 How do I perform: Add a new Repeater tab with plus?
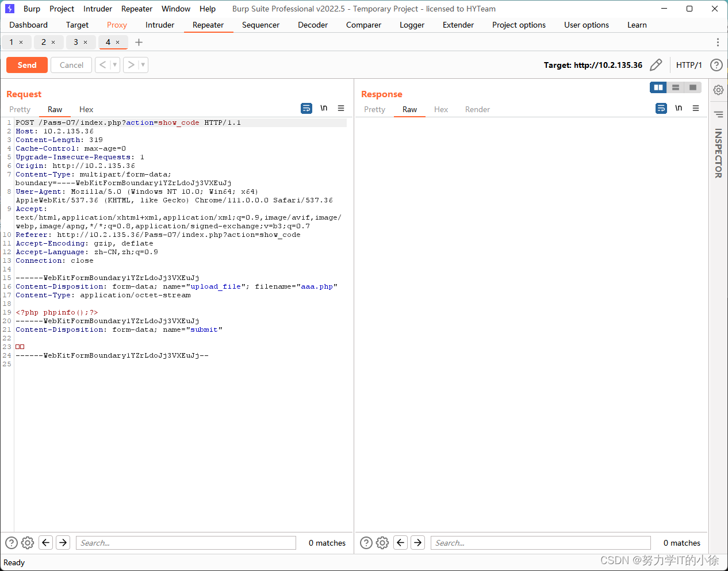coord(139,42)
